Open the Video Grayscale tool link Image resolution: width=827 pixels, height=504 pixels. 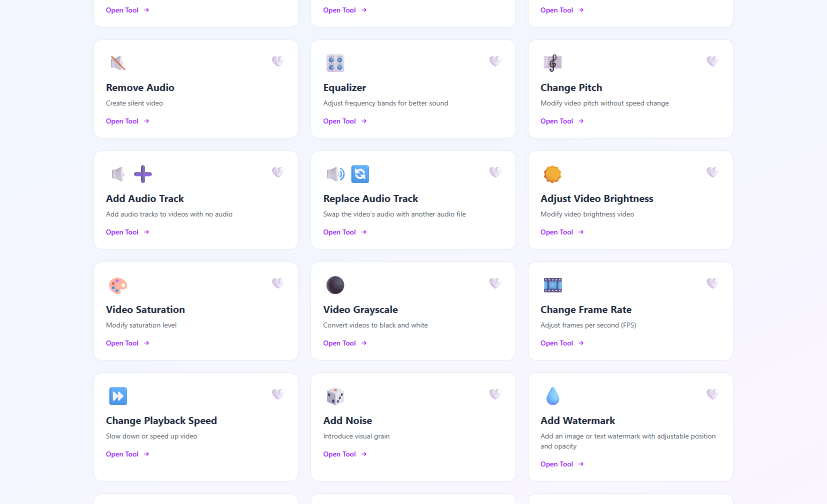(x=345, y=343)
